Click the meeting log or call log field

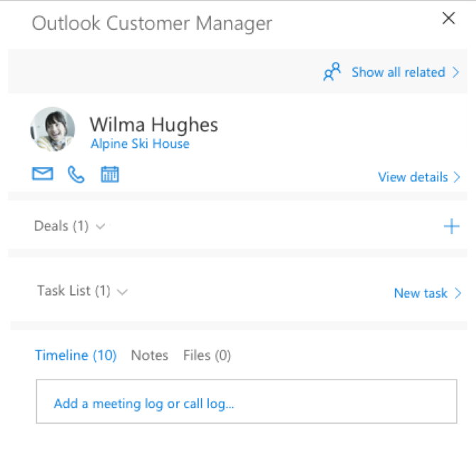point(246,402)
